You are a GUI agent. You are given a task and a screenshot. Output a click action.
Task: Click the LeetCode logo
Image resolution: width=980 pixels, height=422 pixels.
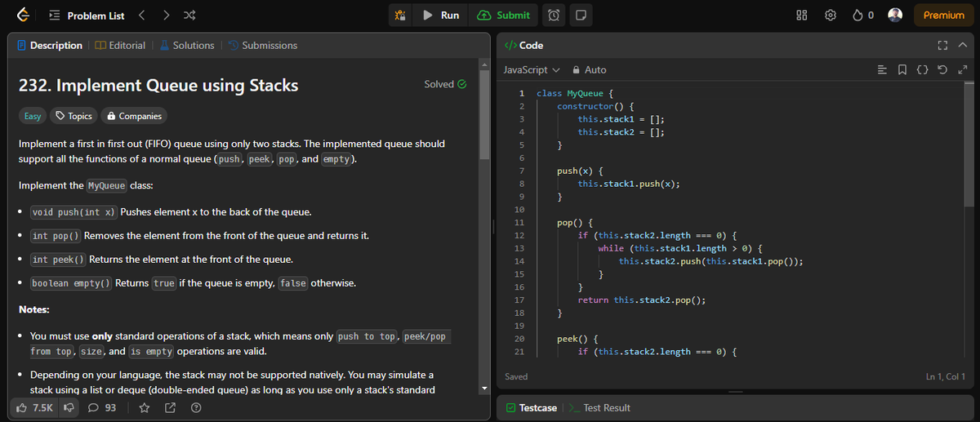[24, 16]
